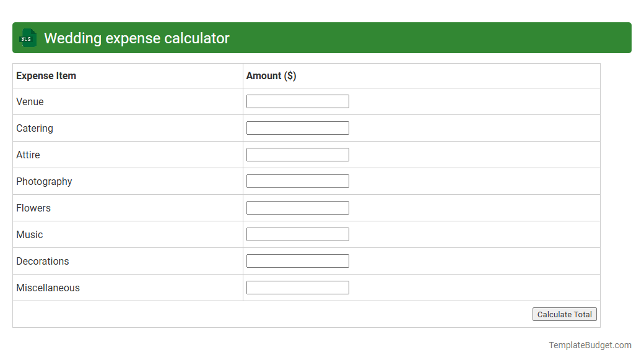Click the Decorations amount box

(297, 260)
